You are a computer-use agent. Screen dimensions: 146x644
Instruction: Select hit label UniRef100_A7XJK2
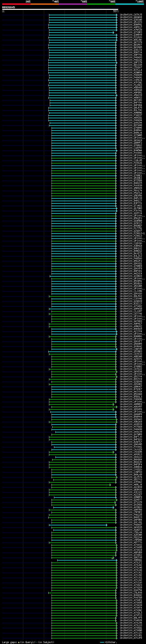point(131,572)
